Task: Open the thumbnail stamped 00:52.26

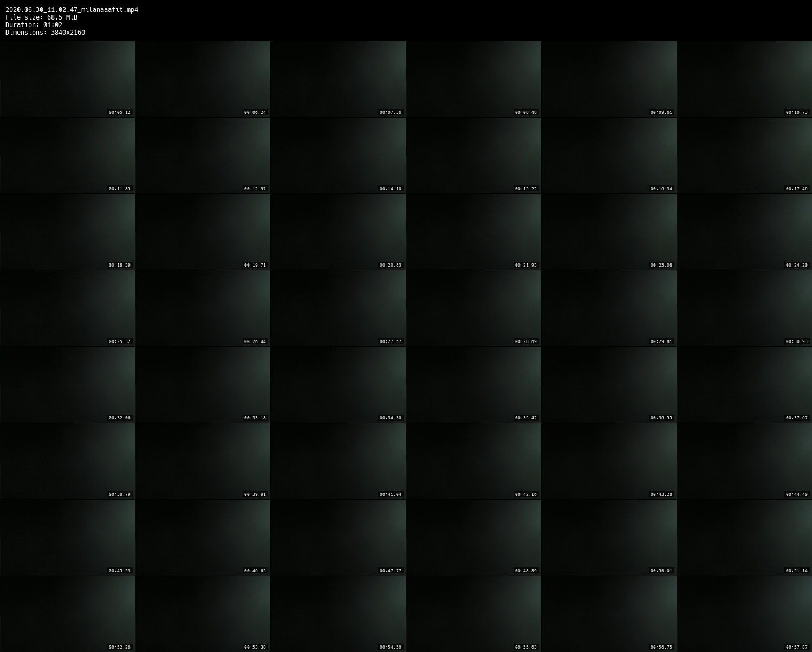Action: (x=67, y=614)
